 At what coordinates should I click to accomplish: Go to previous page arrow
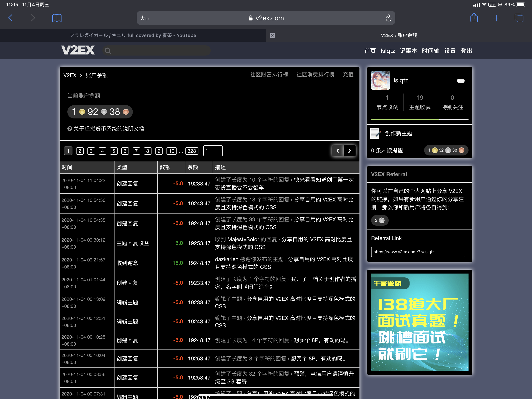(x=338, y=151)
